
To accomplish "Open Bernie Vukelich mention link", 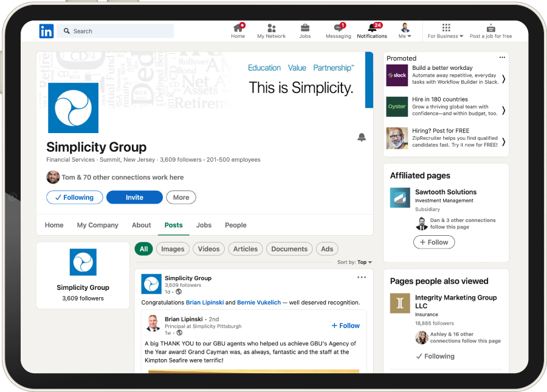I will (259, 303).
